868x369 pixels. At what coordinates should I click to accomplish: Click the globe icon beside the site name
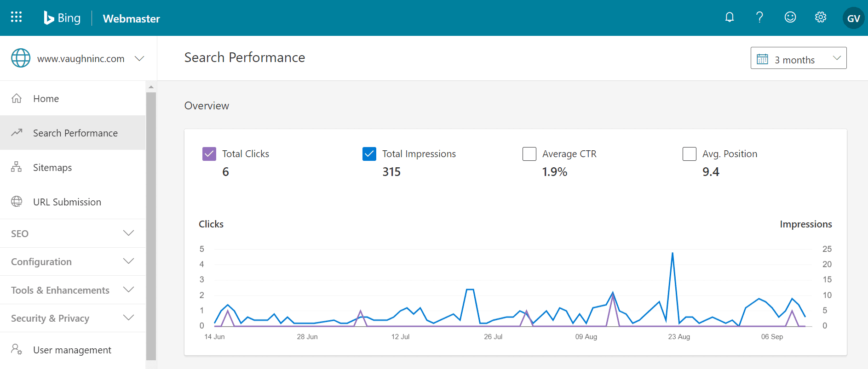click(x=21, y=58)
